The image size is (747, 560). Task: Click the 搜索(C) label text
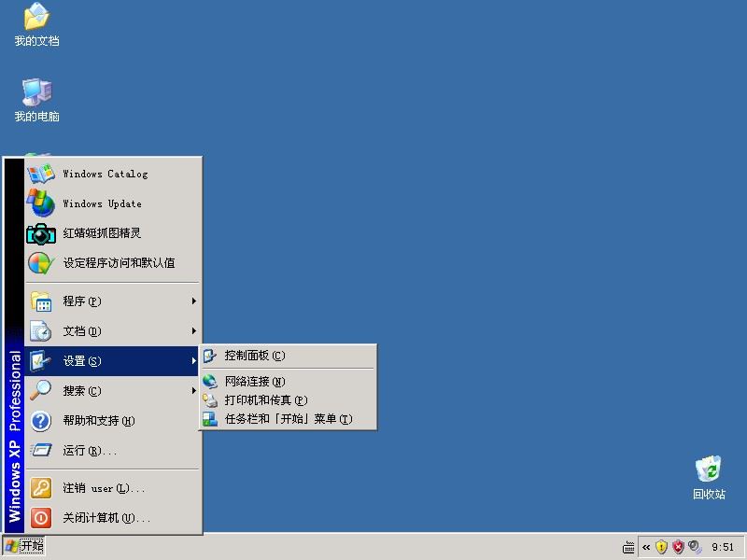point(82,391)
